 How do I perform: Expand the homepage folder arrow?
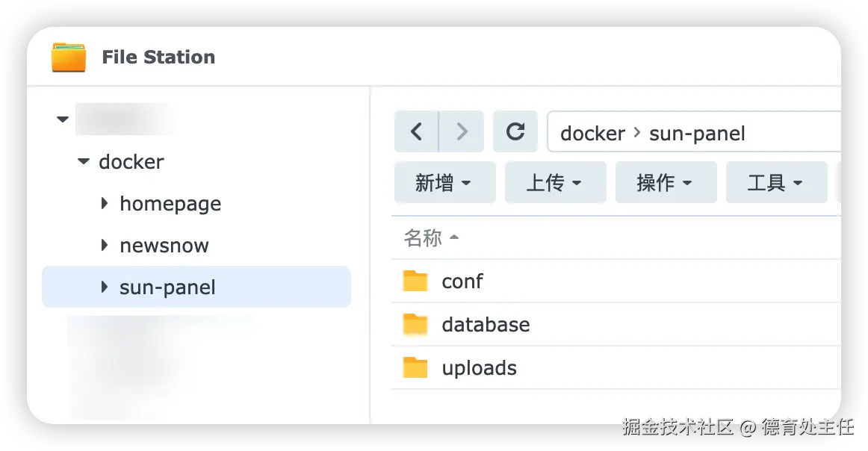click(x=105, y=203)
